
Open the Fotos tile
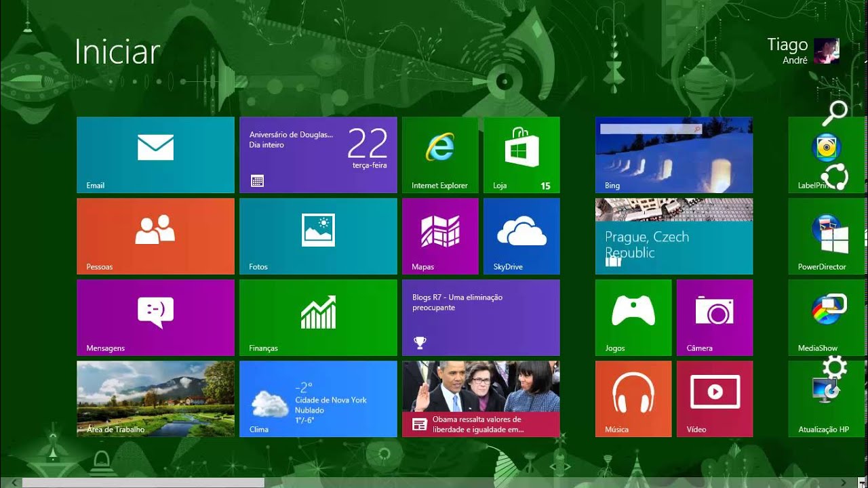pos(318,237)
